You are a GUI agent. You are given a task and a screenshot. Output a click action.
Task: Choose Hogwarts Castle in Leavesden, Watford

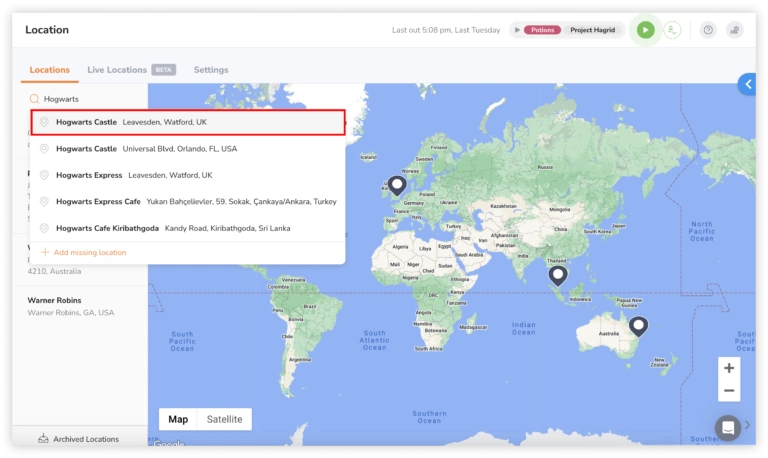pyautogui.click(x=188, y=122)
